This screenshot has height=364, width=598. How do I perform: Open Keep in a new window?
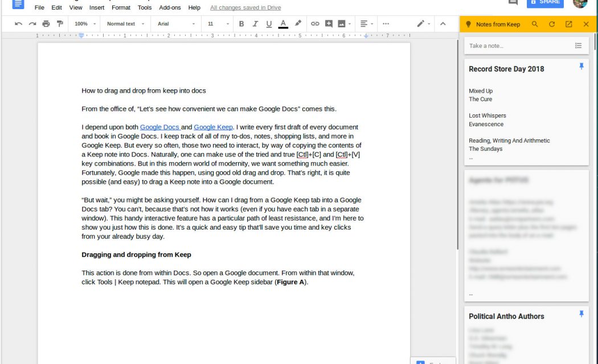(568, 24)
